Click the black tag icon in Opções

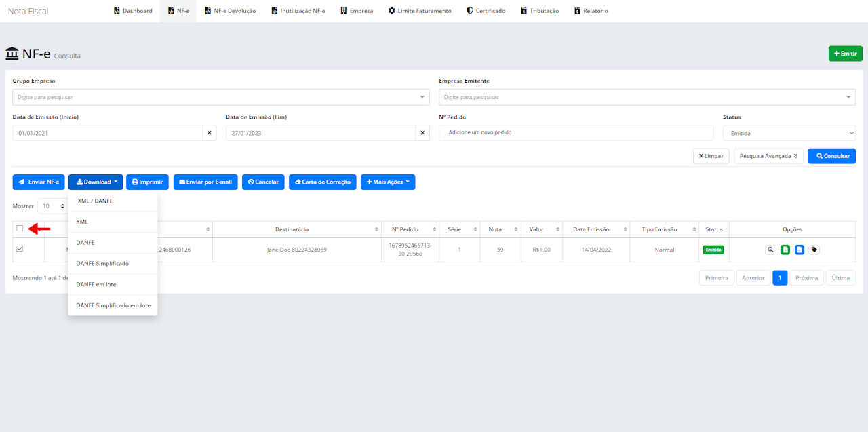814,250
